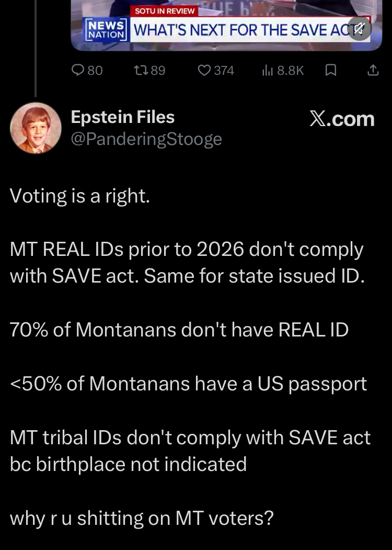Tap the share upload arrow icon
Image resolution: width=392 pixels, height=550 pixels.
(373, 70)
